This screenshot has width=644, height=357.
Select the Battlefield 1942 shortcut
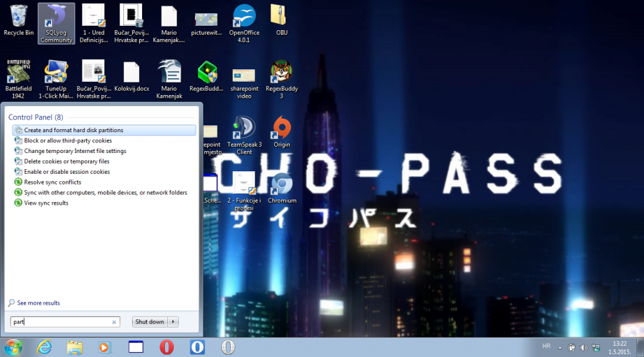(18, 79)
